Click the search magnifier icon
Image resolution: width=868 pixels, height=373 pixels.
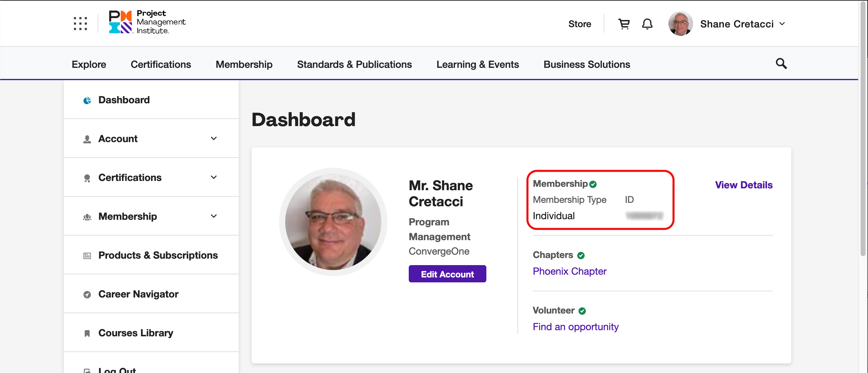(781, 64)
